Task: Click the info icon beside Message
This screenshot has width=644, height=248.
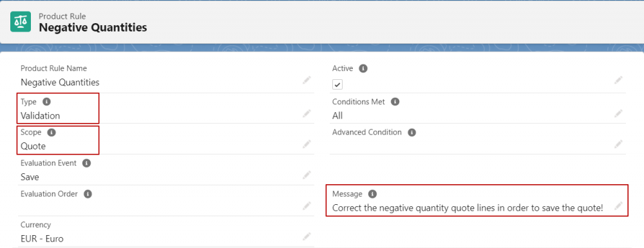Action: click(372, 194)
